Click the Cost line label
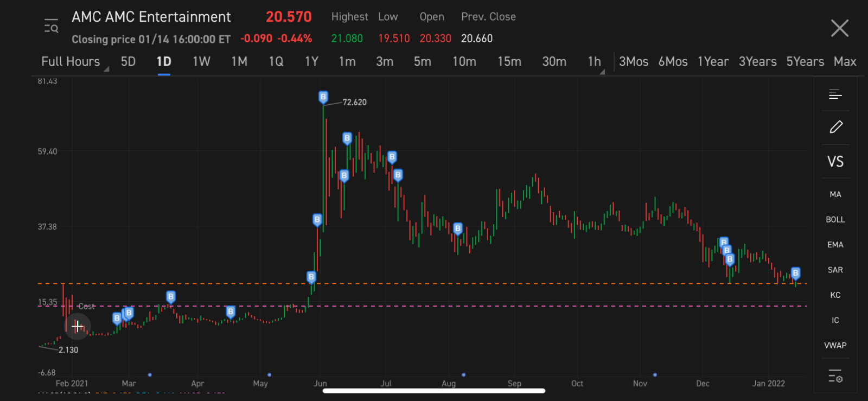 (x=86, y=307)
